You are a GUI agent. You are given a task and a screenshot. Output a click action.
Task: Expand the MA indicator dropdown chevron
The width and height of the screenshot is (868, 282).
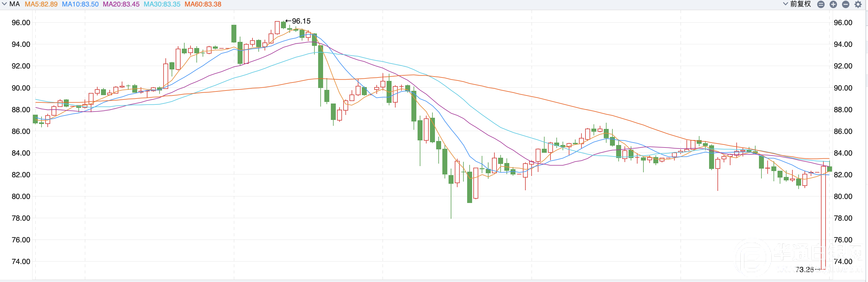[4, 4]
